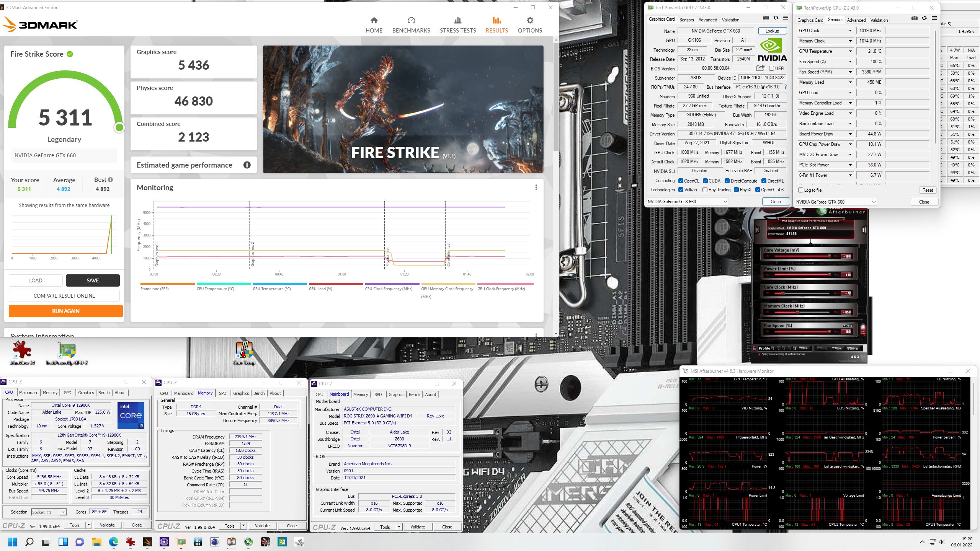This screenshot has height=551, width=980.
Task: Open hamburger menu in GPU-Z Sensors window
Action: tap(934, 18)
